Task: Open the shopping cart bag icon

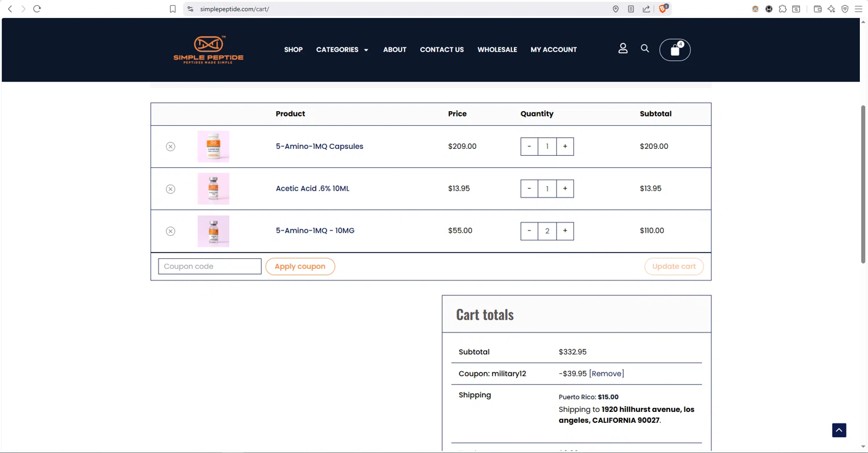Action: pos(675,50)
